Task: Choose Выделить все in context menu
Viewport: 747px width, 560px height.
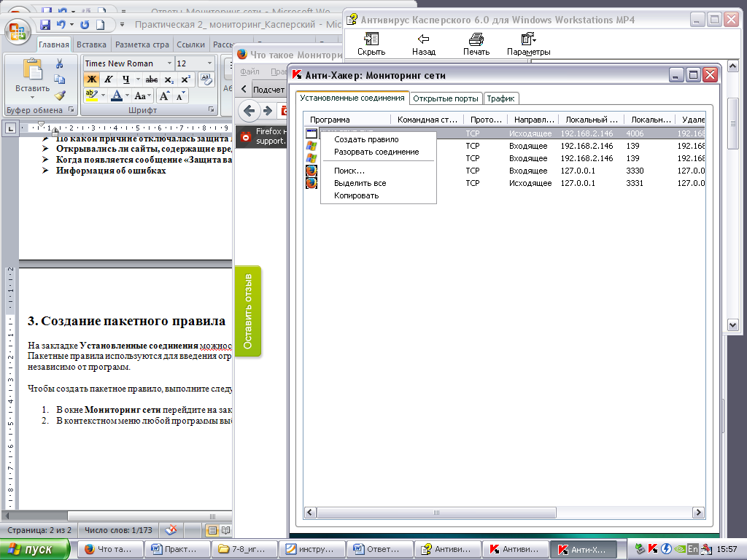Action: (360, 183)
